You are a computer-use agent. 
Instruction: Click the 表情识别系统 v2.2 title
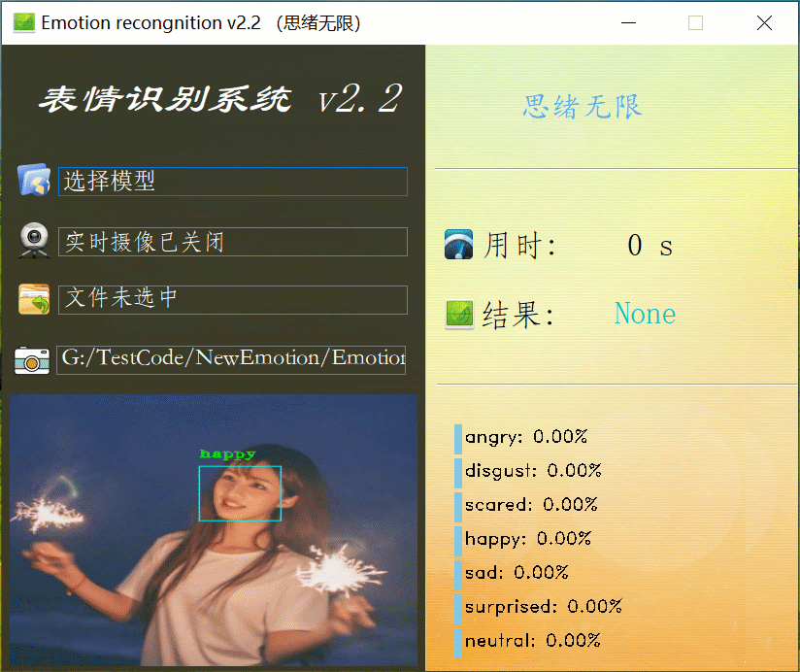click(220, 98)
